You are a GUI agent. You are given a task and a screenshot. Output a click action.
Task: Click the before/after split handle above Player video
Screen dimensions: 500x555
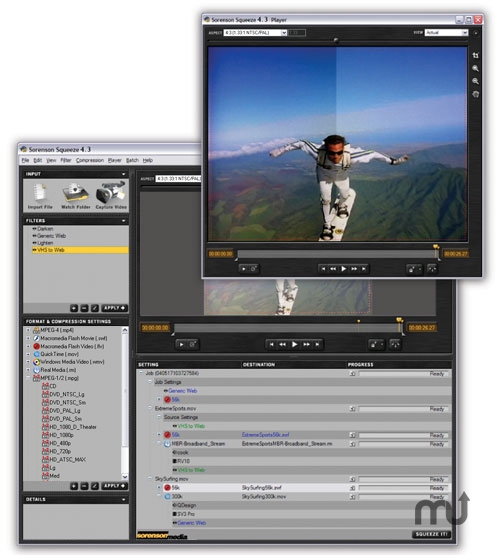click(x=336, y=40)
